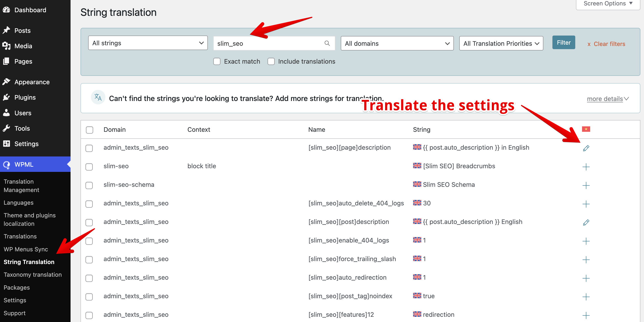
Task: Enable the Include translations checkbox
Action: 271,61
